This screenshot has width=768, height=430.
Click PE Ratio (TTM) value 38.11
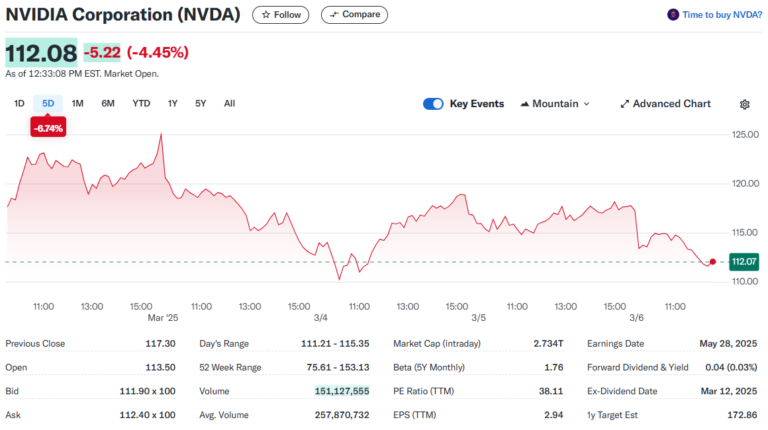pyautogui.click(x=551, y=391)
